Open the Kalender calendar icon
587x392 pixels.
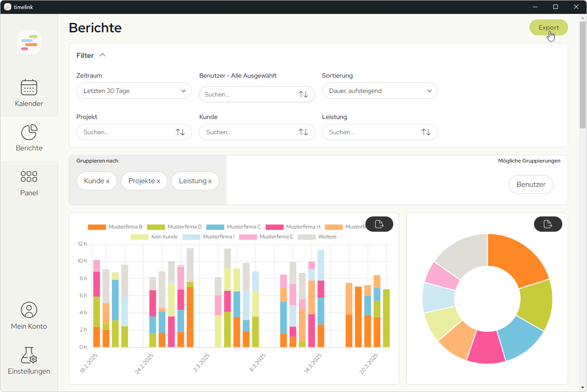29,87
